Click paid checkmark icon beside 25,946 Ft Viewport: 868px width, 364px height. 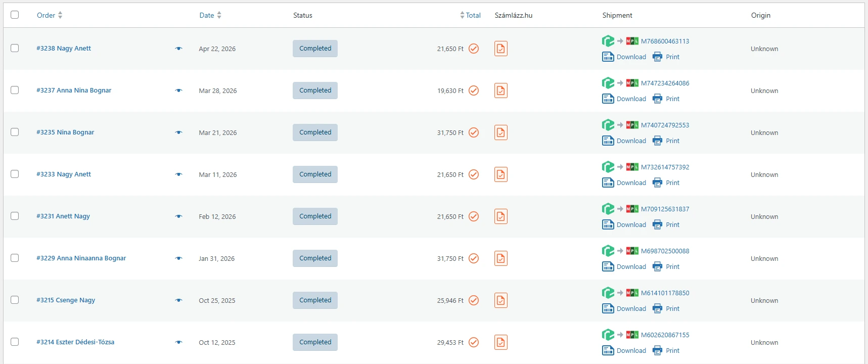(474, 300)
